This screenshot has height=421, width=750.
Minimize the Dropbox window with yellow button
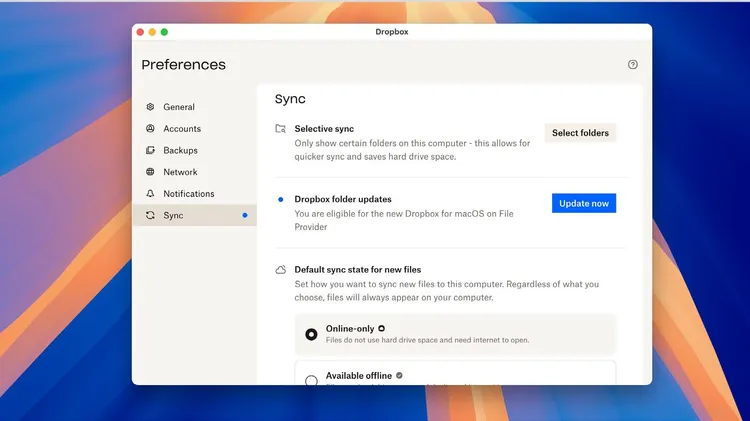152,32
